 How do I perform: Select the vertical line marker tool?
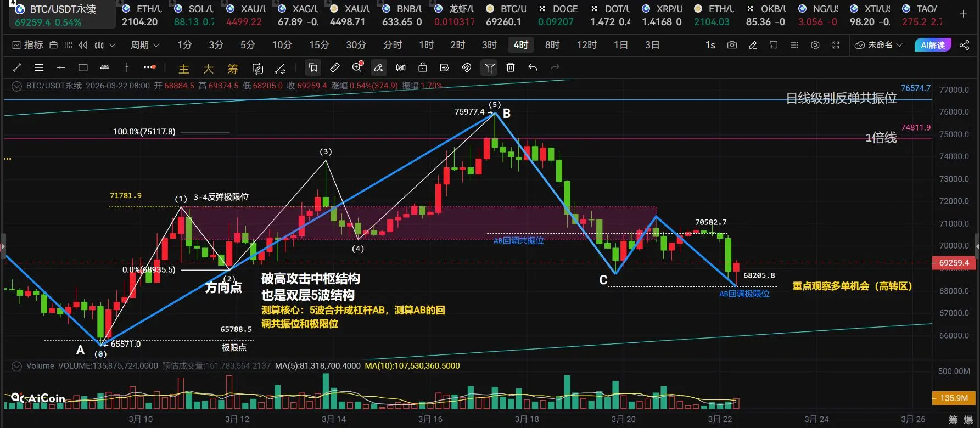127,67
